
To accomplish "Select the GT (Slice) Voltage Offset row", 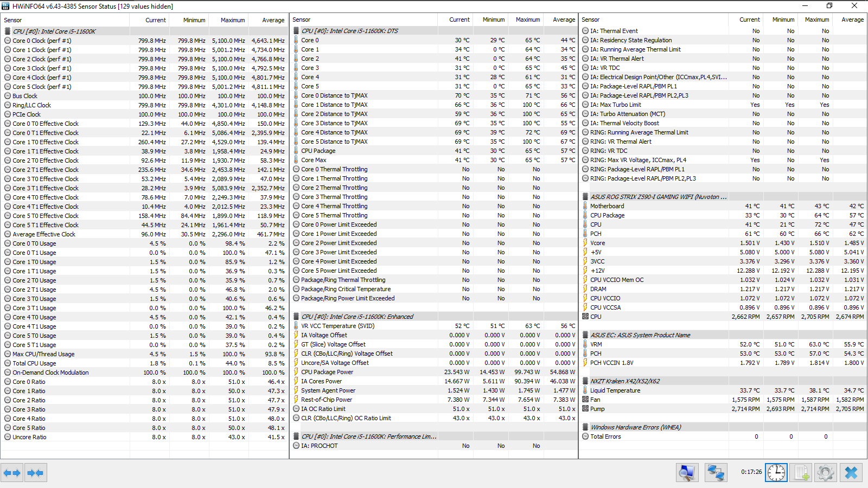I will [434, 344].
